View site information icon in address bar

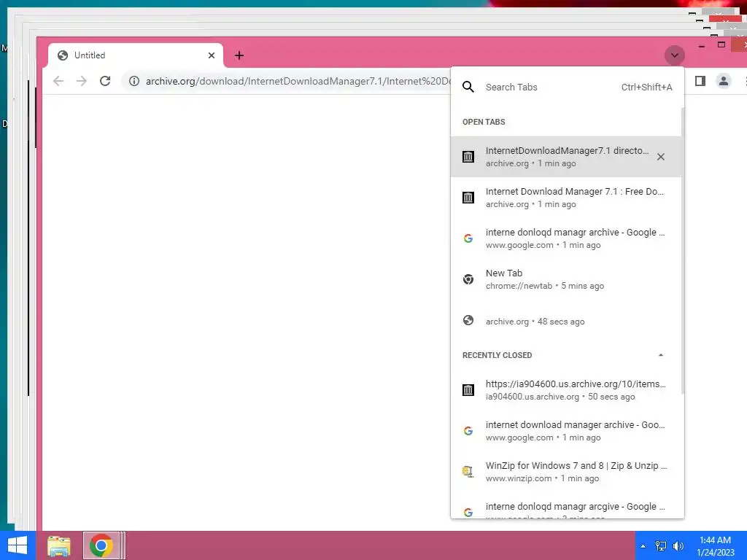tap(134, 81)
